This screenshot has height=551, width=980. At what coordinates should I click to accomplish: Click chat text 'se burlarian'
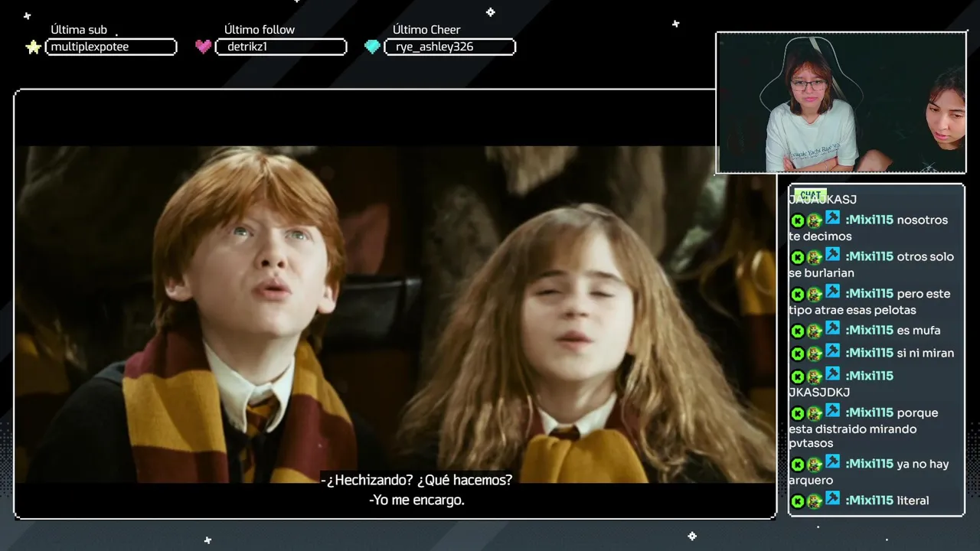[x=822, y=273]
